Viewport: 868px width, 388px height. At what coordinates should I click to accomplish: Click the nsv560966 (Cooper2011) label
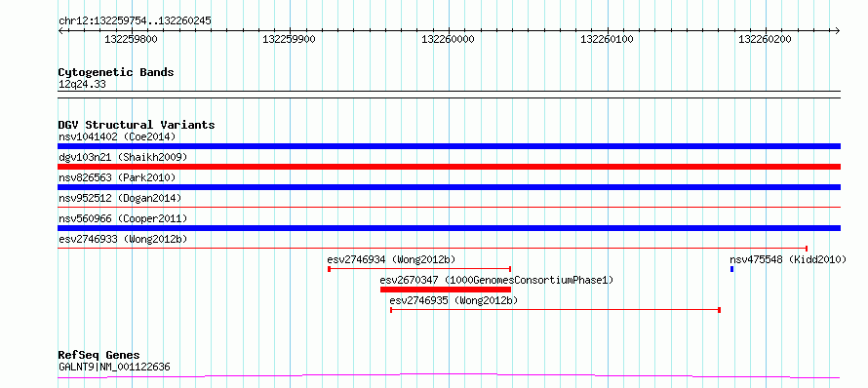pyautogui.click(x=123, y=218)
